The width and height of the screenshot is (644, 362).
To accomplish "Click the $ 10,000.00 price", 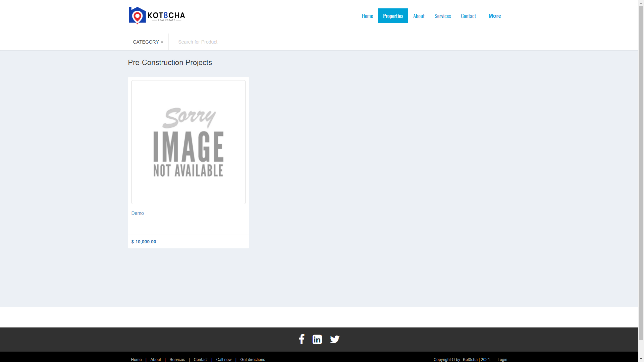I will pos(144,242).
